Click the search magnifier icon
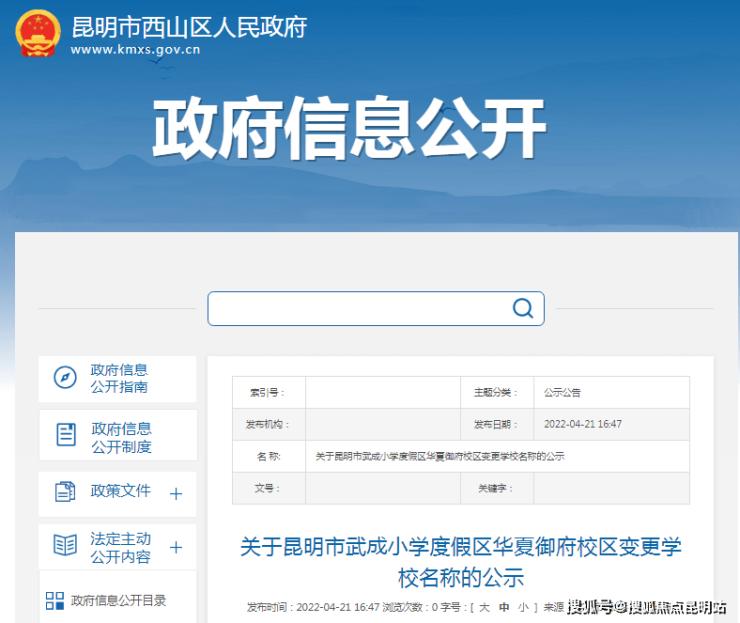Image resolution: width=740 pixels, height=623 pixels. [x=522, y=308]
